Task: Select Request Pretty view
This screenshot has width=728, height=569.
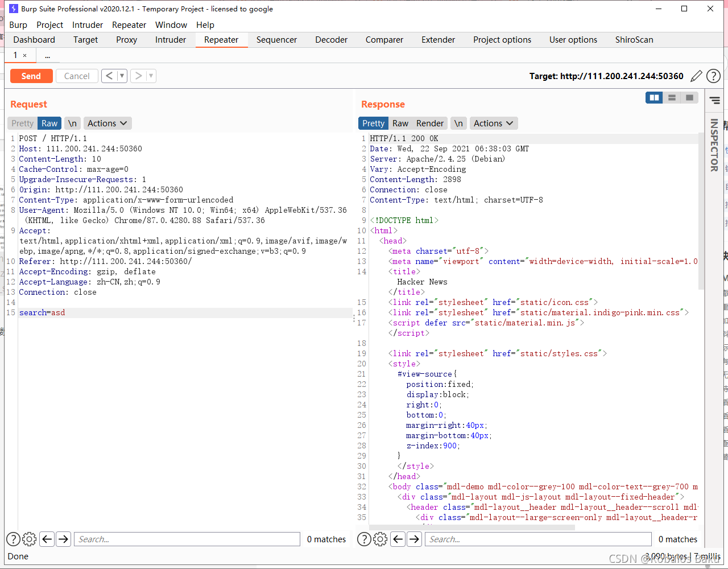Action: 23,123
